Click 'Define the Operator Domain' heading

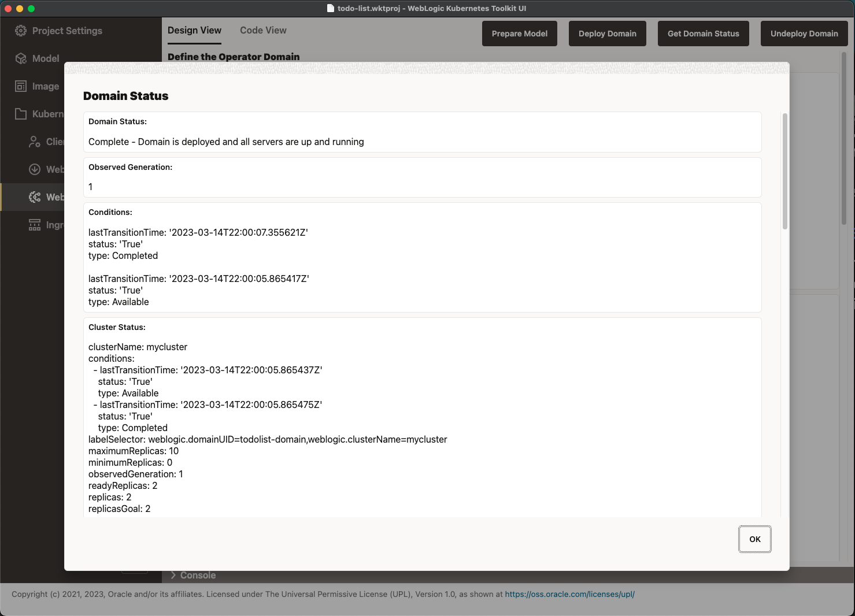click(x=234, y=57)
